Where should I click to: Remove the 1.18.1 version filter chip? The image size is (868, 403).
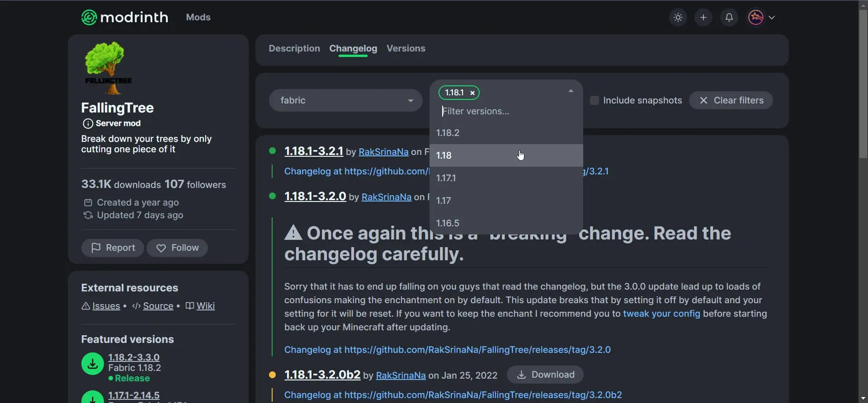[472, 93]
